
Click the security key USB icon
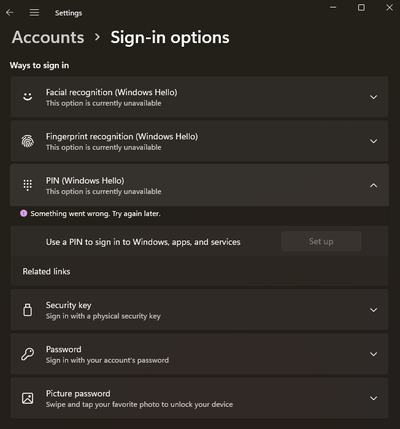point(28,310)
